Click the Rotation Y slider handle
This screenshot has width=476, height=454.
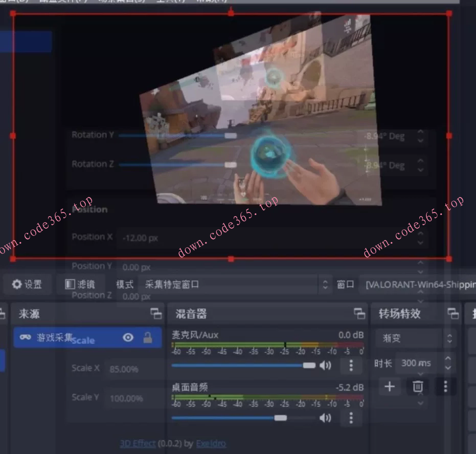tap(231, 136)
